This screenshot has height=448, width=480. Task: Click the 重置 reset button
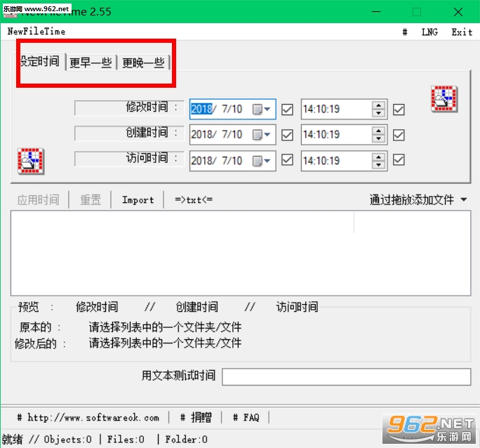tap(91, 200)
